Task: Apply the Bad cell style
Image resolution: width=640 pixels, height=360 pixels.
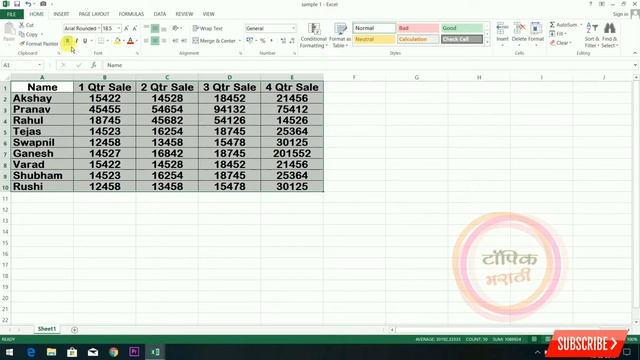Action: 418,28
